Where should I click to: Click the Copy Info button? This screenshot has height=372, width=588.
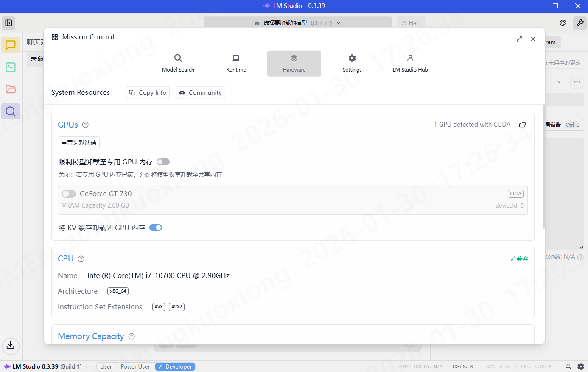click(148, 92)
